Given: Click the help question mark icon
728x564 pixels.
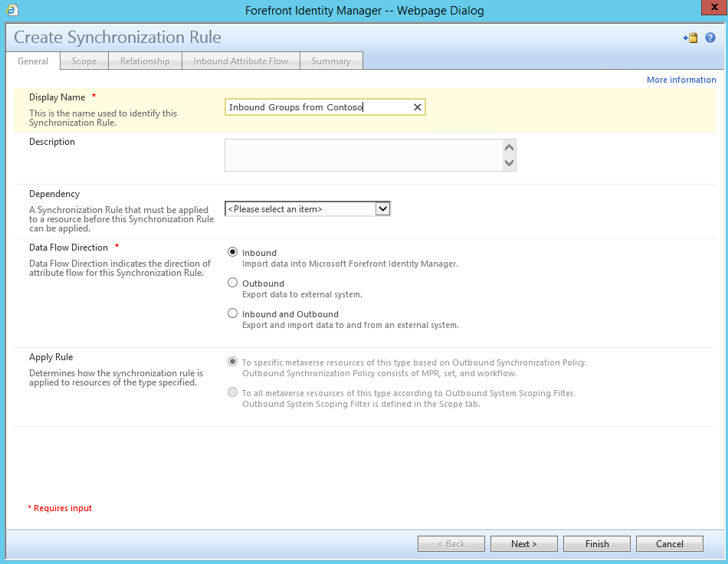Looking at the screenshot, I should pyautogui.click(x=710, y=38).
